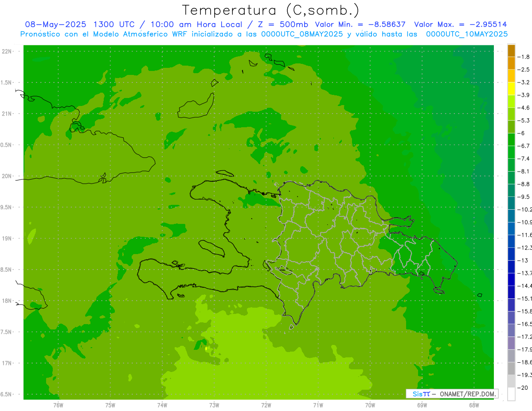This screenshot has height=411, width=532.
Task: Click the 'SisTT – ONAMET/REP.DOM.' credit label
Action: click(452, 394)
